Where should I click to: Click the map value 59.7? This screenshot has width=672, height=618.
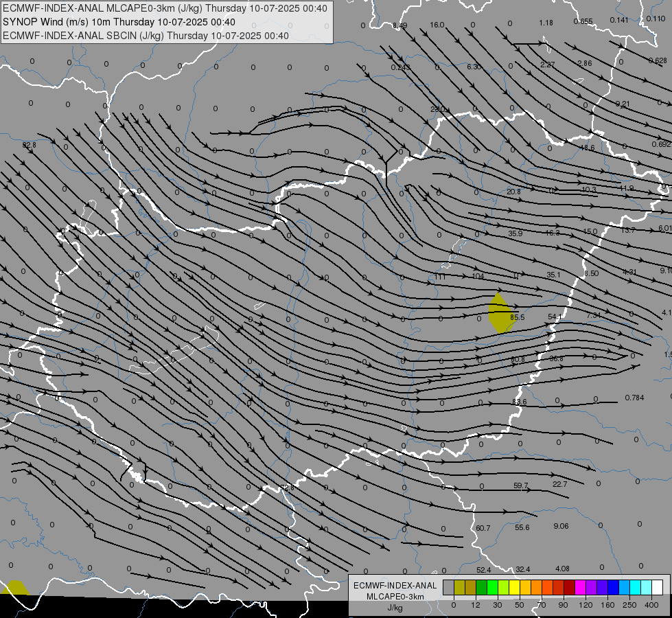click(521, 485)
